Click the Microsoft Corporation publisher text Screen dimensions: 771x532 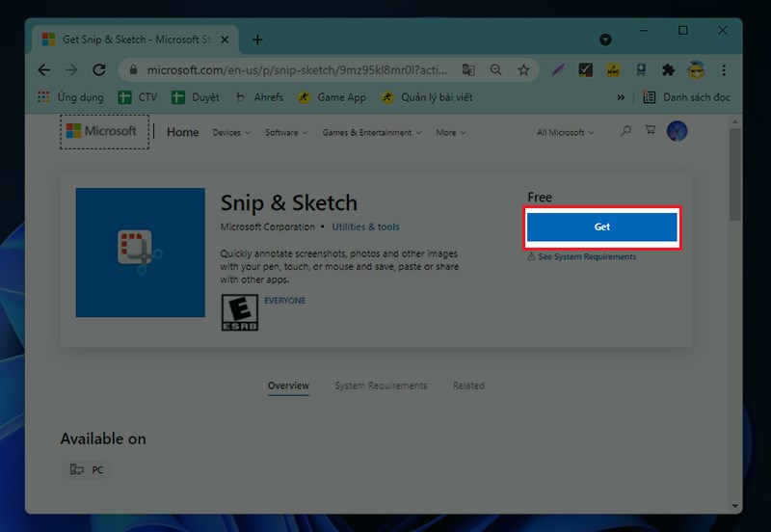[x=268, y=226]
